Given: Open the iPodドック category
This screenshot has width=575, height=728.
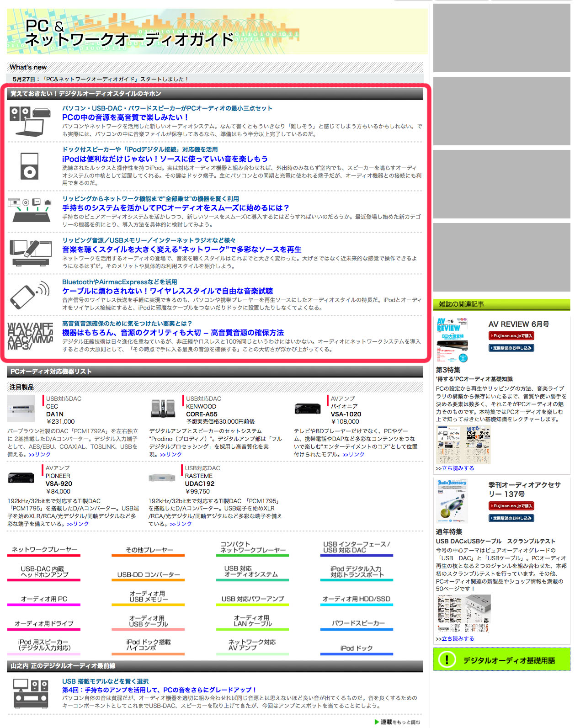Looking at the screenshot, I should click(357, 648).
